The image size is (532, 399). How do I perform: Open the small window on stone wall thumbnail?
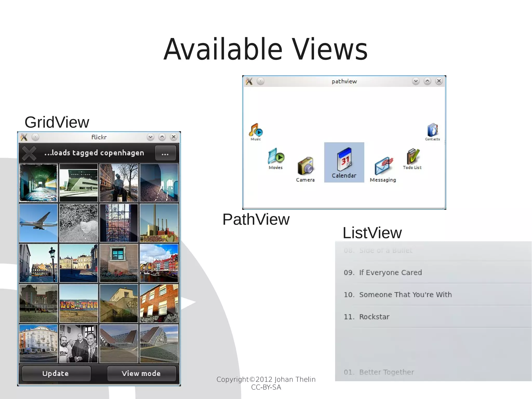click(x=119, y=263)
